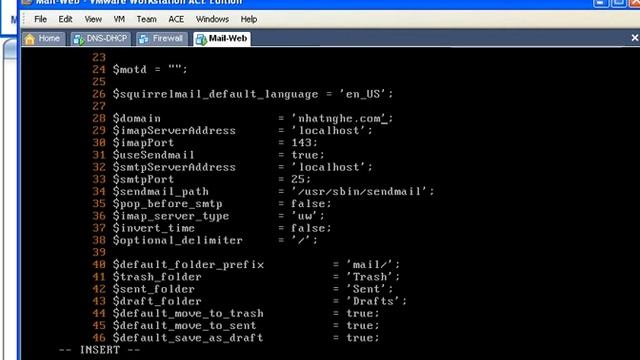640x360 pixels.
Task: Open the ACE menu
Action: pos(176,19)
